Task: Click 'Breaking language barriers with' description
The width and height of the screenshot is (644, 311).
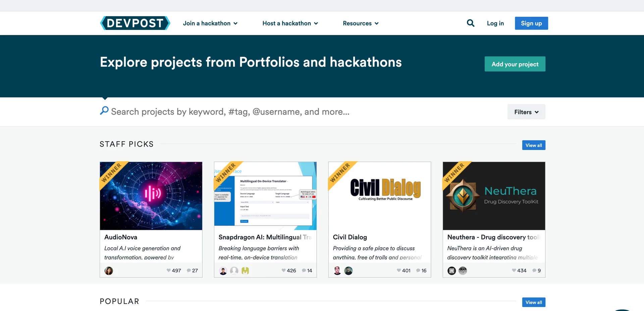Action: [x=259, y=248]
